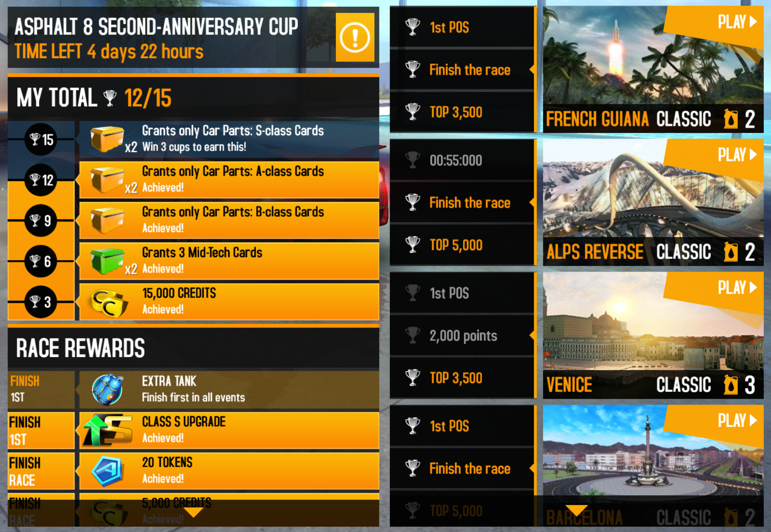
Task: Click the S-class Cards gold box icon
Action: [x=107, y=139]
